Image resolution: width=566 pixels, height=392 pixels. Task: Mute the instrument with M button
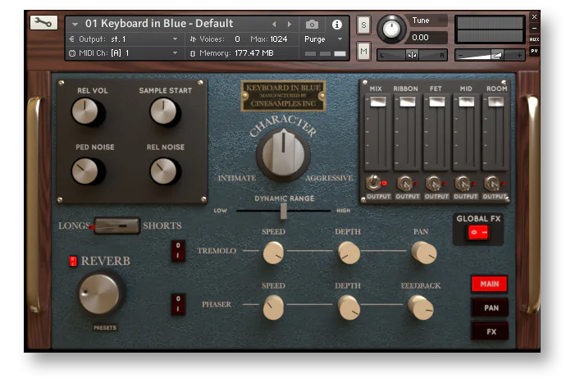click(363, 52)
